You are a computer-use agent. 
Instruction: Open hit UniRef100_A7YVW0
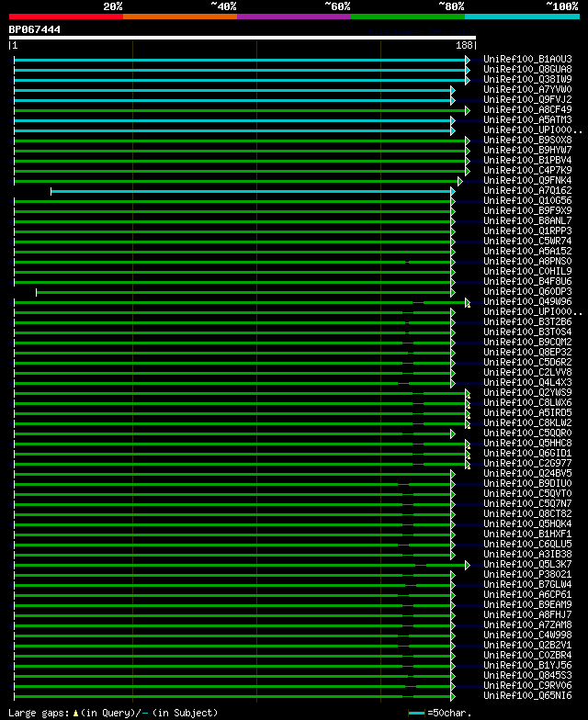coord(527,90)
